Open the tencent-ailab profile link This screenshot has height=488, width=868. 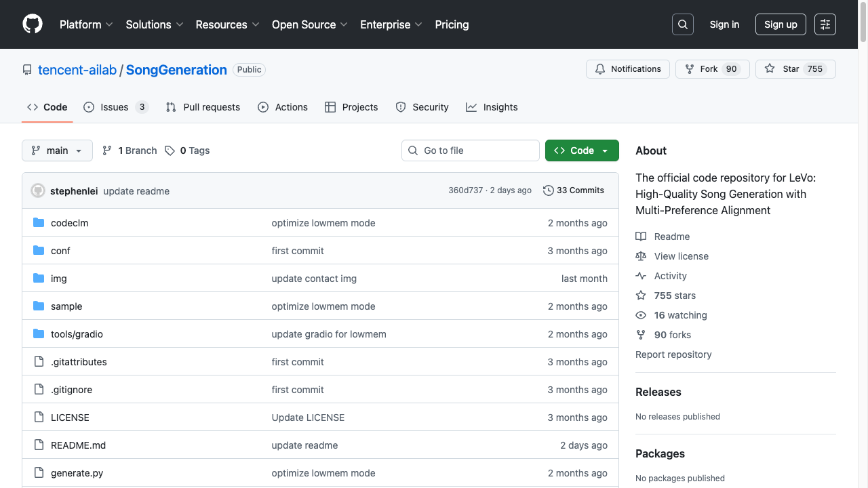77,70
